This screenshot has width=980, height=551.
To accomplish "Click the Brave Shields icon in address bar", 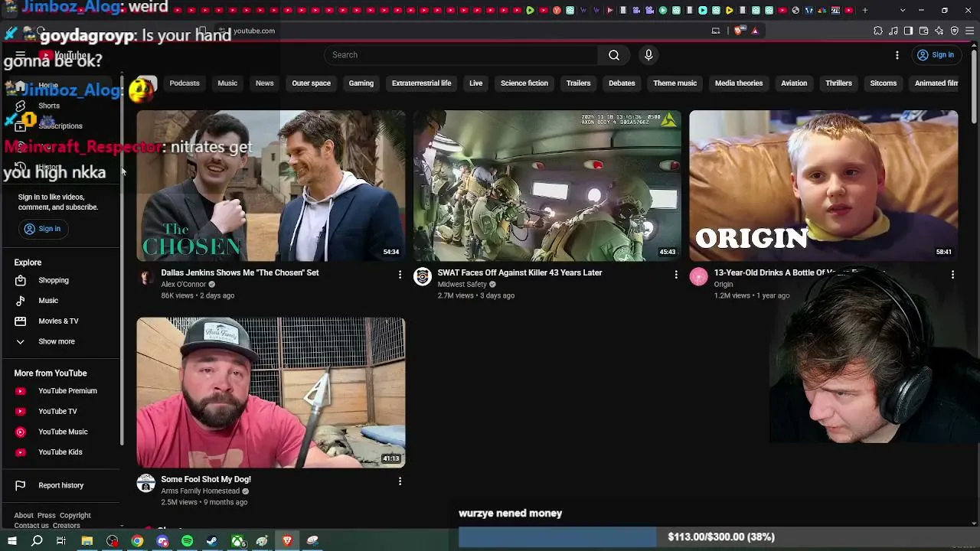I will [x=738, y=31].
